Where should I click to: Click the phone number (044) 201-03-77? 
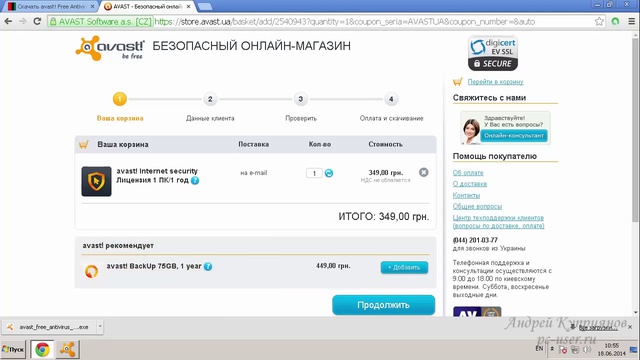click(475, 240)
